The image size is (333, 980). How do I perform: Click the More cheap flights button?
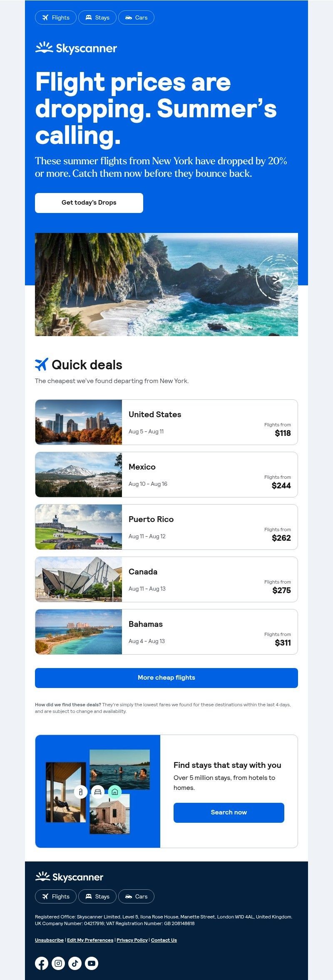(x=166, y=678)
